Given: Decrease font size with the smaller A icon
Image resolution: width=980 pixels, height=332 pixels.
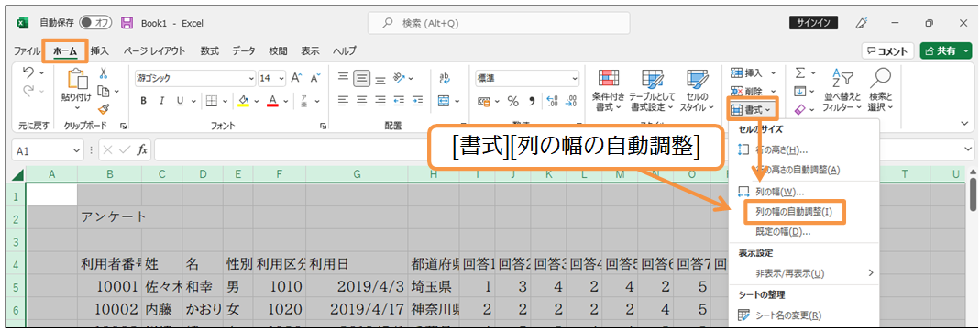Looking at the screenshot, I should coord(315,78).
